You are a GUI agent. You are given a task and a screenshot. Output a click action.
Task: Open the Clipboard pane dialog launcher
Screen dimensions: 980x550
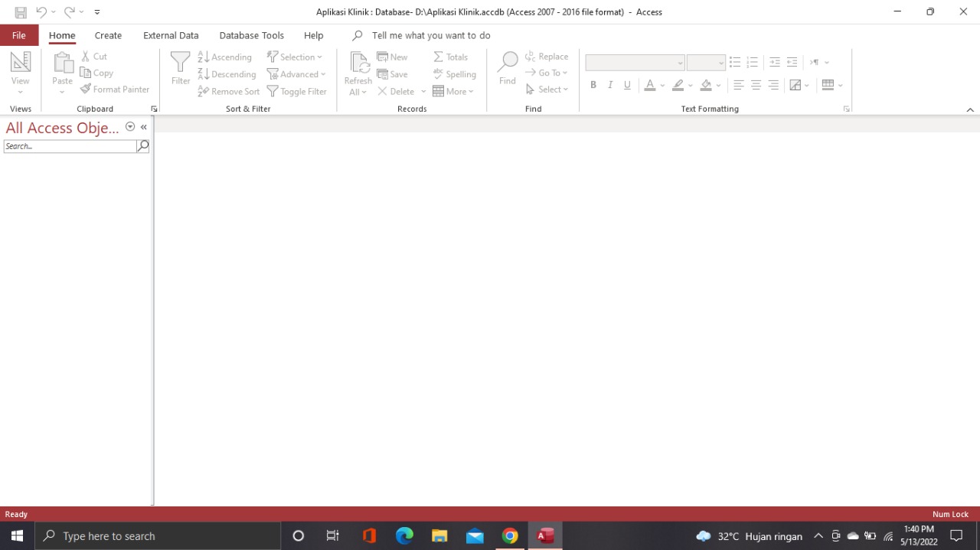154,109
